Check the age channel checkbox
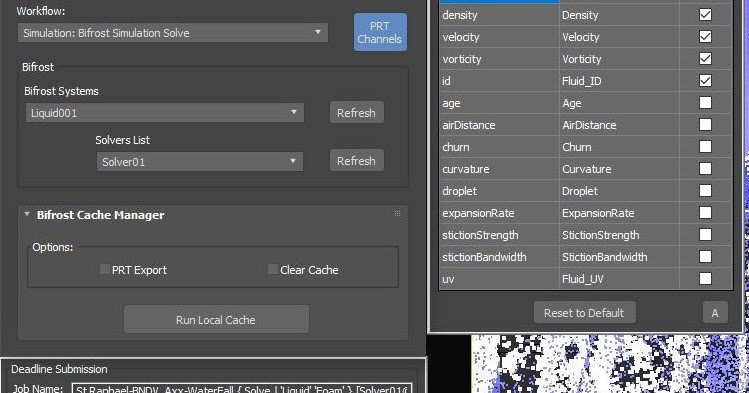 pos(705,103)
